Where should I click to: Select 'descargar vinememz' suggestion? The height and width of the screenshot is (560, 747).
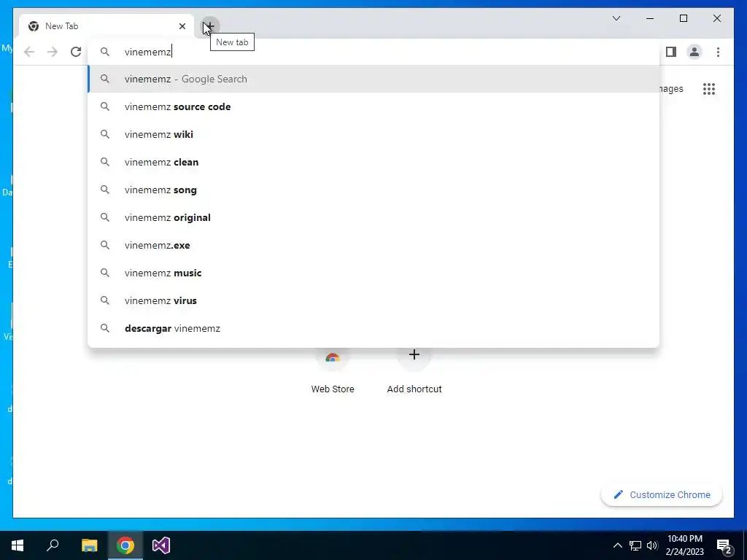point(373,328)
